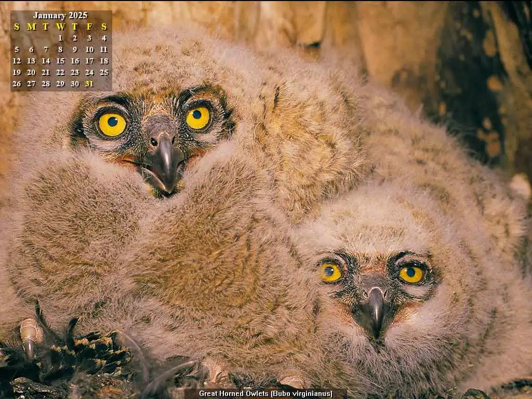Select date 27 in the calendar

(31, 84)
